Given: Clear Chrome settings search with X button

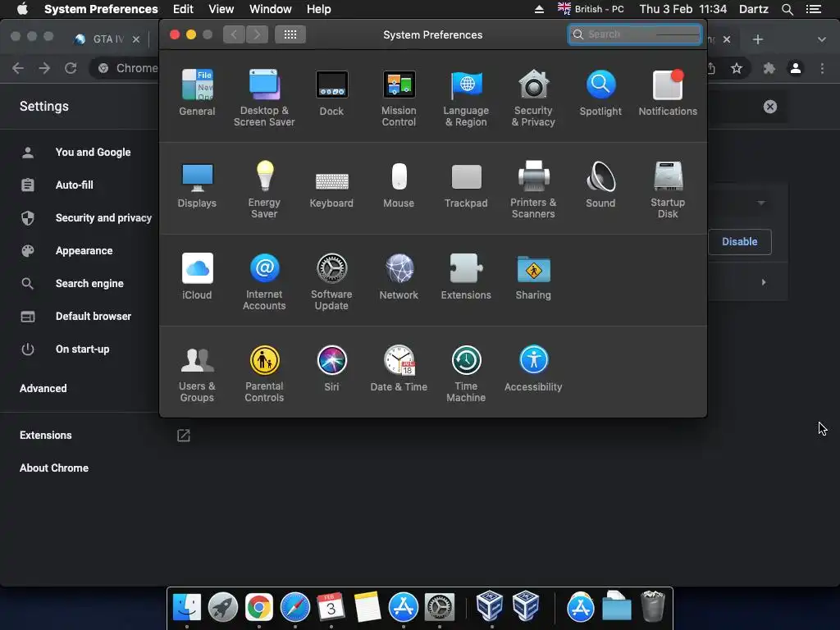Looking at the screenshot, I should point(769,107).
